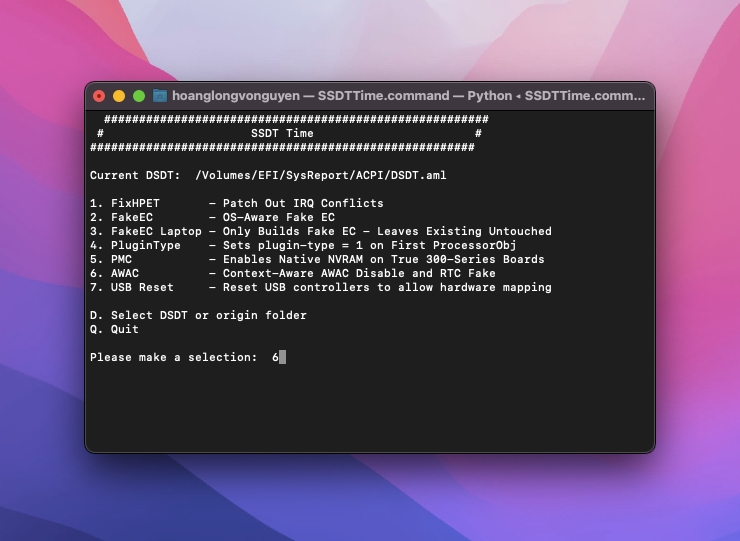Screen dimensions: 740x541
Task: Click the SSDTTime.command window title text
Action: [408, 96]
